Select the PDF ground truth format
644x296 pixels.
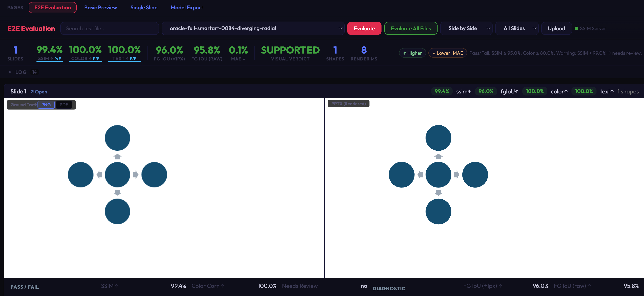point(64,105)
